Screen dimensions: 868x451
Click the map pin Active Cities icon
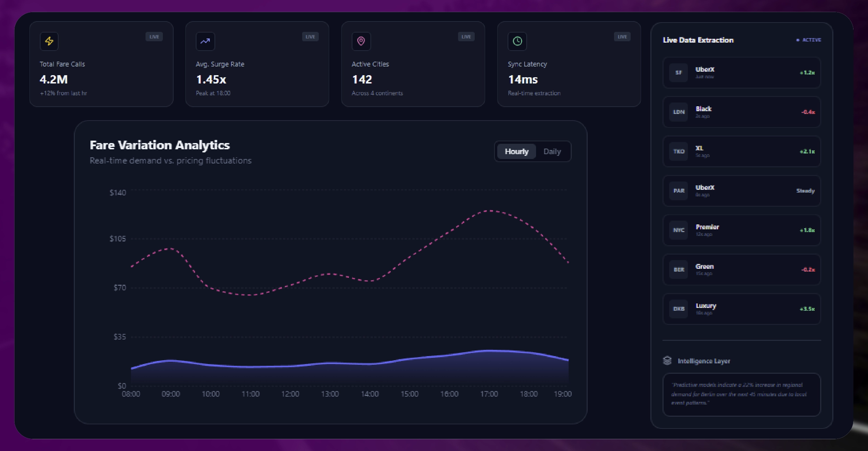[x=361, y=41]
